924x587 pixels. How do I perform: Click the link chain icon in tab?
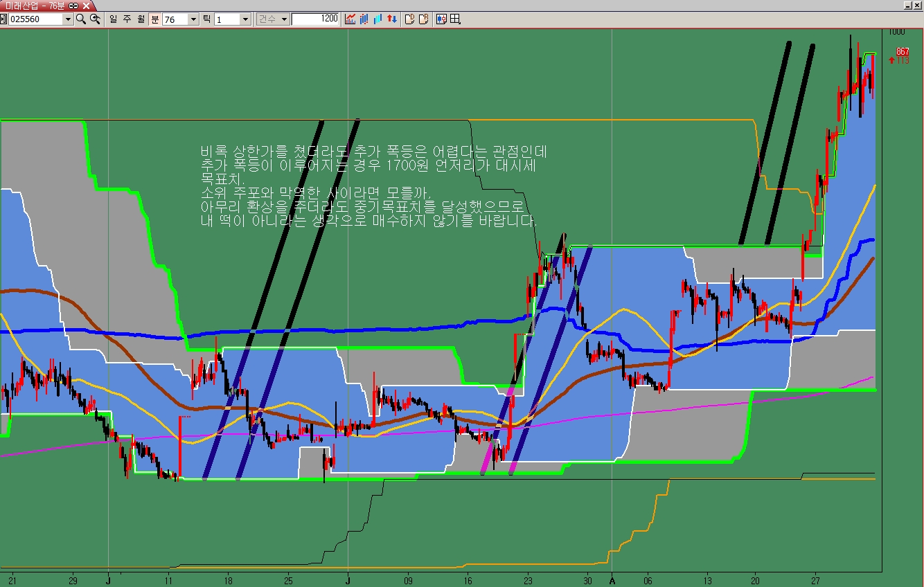tap(73, 6)
